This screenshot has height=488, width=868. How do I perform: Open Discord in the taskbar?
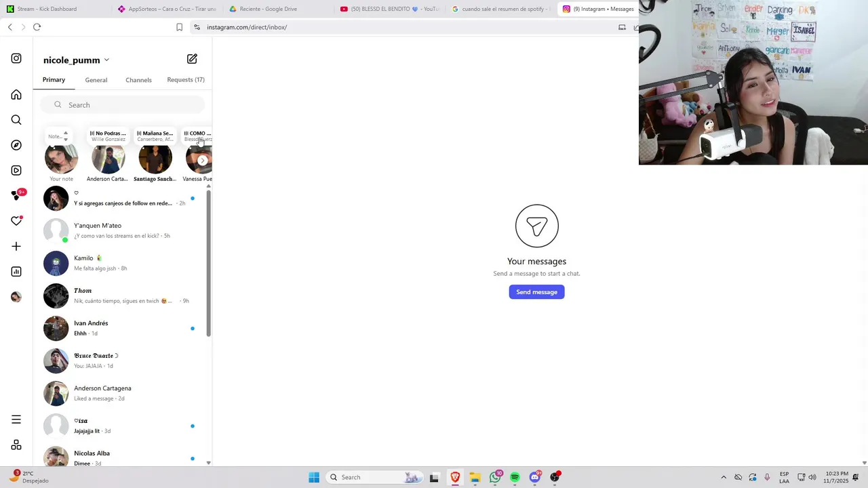(535, 477)
